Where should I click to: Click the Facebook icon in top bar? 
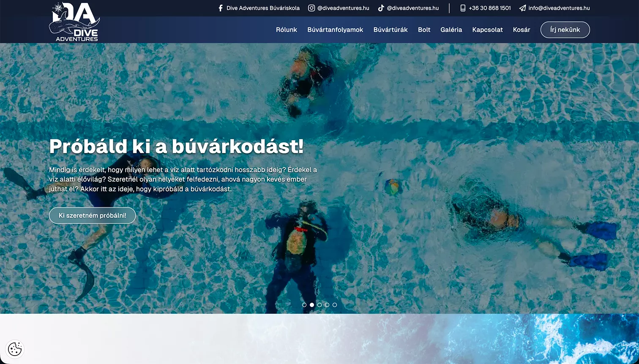(x=221, y=8)
